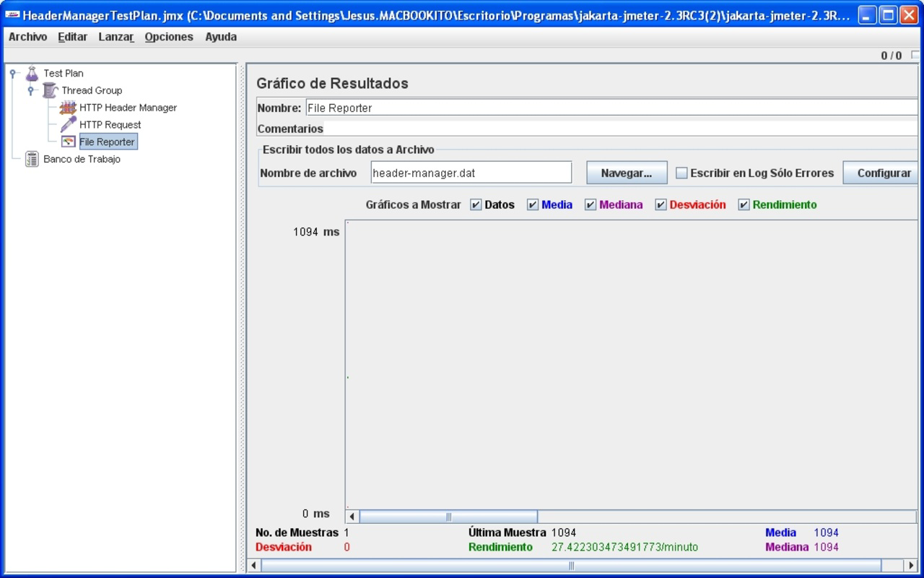Click the JMeter title bar application icon
This screenshot has width=924, height=578.
[x=12, y=15]
